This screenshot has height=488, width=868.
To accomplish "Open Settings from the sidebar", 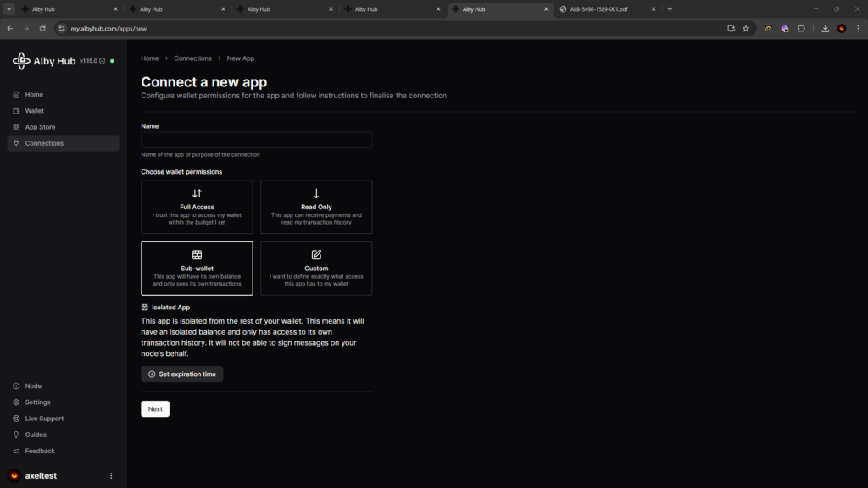I will pyautogui.click(x=37, y=402).
